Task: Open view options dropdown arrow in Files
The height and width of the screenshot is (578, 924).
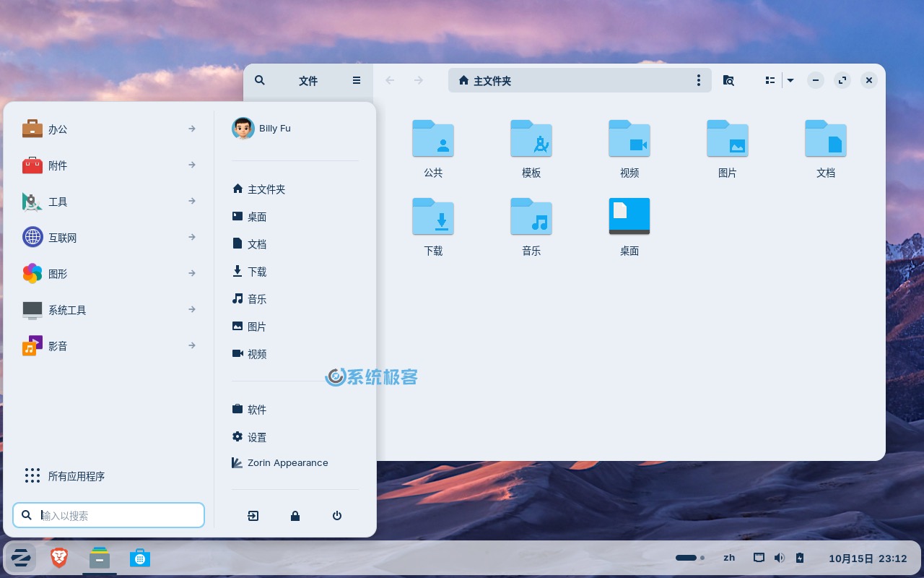Action: (790, 81)
